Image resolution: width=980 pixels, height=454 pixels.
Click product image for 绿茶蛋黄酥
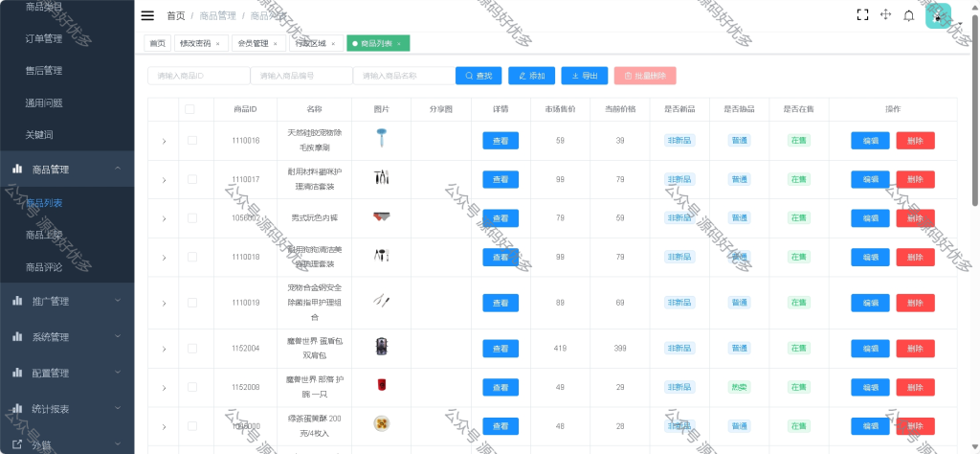(x=381, y=424)
